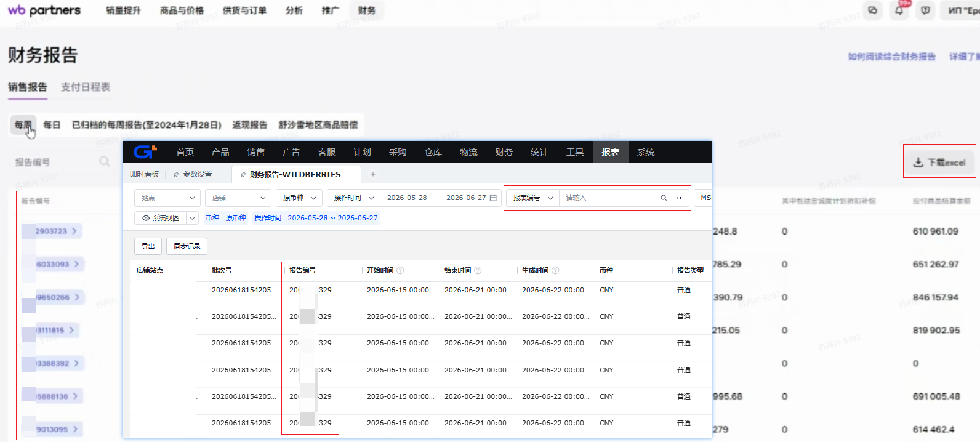Open the 如何阅读综合财务报告 link
The width and height of the screenshot is (980, 442).
(891, 57)
